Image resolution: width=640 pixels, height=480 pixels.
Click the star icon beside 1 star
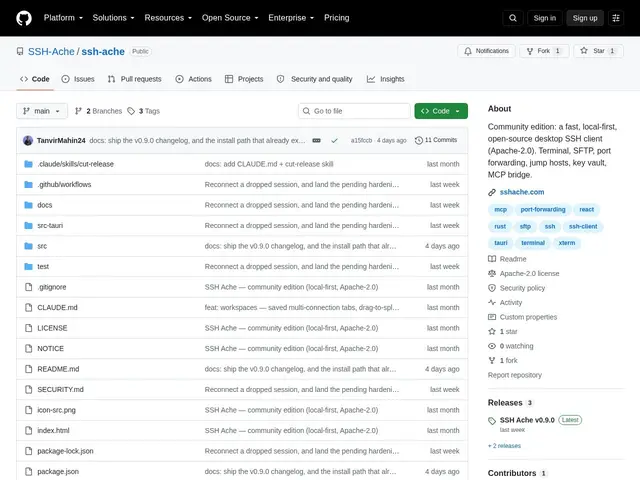tap(492, 331)
